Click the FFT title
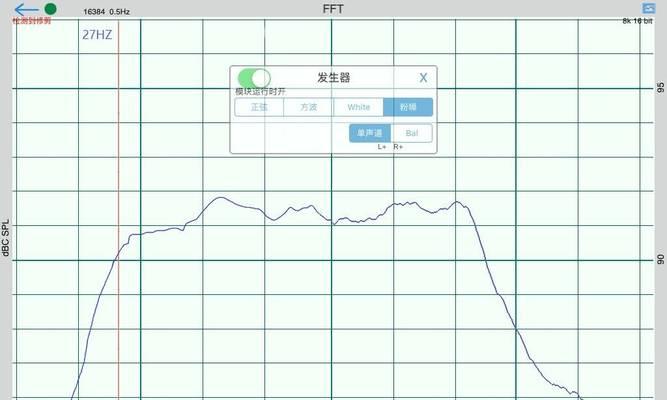Viewport: 667px width, 400px height. pos(333,9)
